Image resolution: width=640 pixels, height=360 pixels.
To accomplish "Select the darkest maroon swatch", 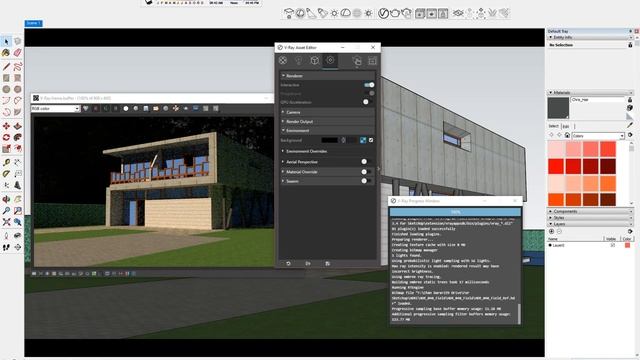I will [x=608, y=166].
